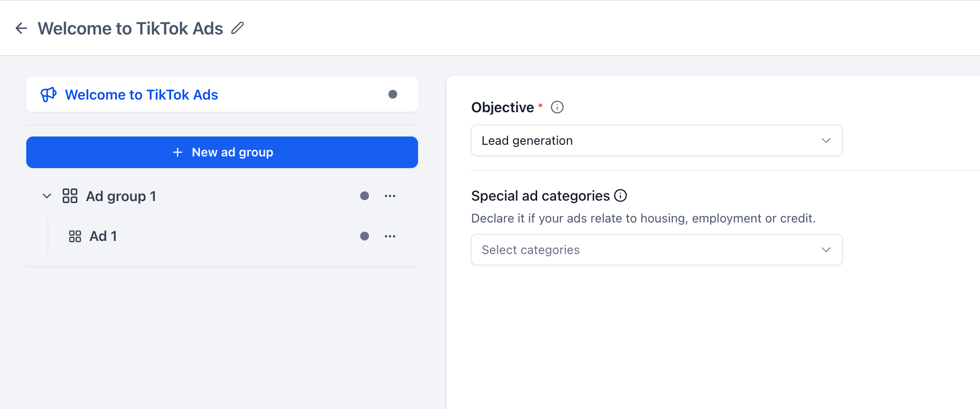
Task: Select the Welcome to TikTok Ads campaign link
Action: (141, 95)
